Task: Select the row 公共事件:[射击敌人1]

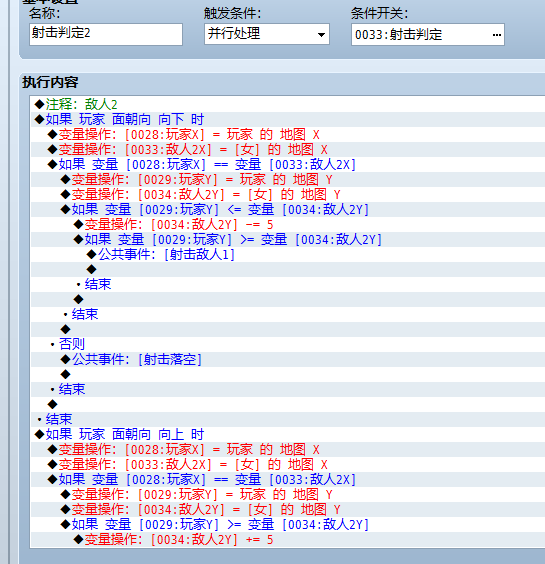Action: 288,254
